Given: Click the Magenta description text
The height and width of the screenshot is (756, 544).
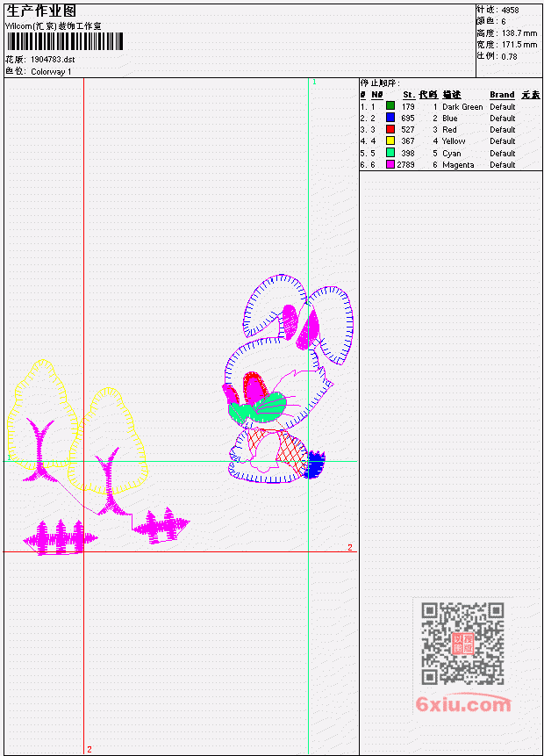Looking at the screenshot, I should tap(458, 165).
